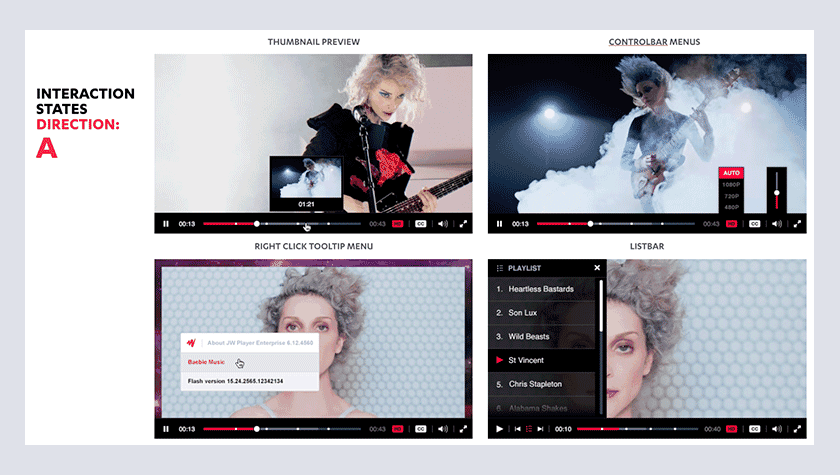Mute volume in the Thumbnail Preview player
Viewport: 840px width, 475px height.
443,224
